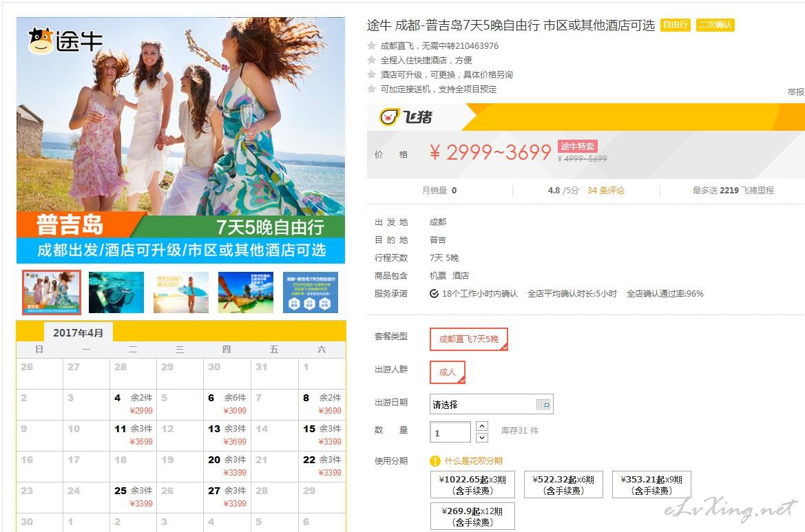This screenshot has height=532, width=805.
Task: Click the 2017年4月 calendar month tab
Action: tap(78, 332)
